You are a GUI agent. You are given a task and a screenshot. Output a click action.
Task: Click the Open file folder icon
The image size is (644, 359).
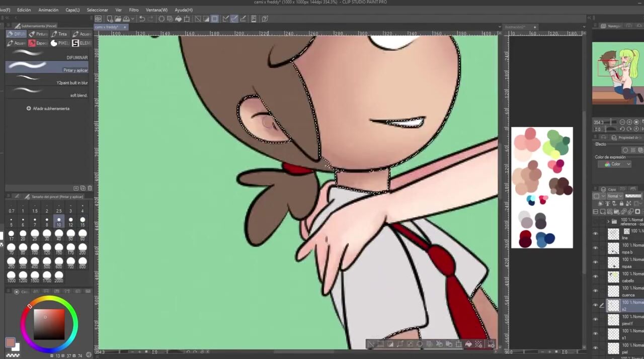[x=118, y=19]
